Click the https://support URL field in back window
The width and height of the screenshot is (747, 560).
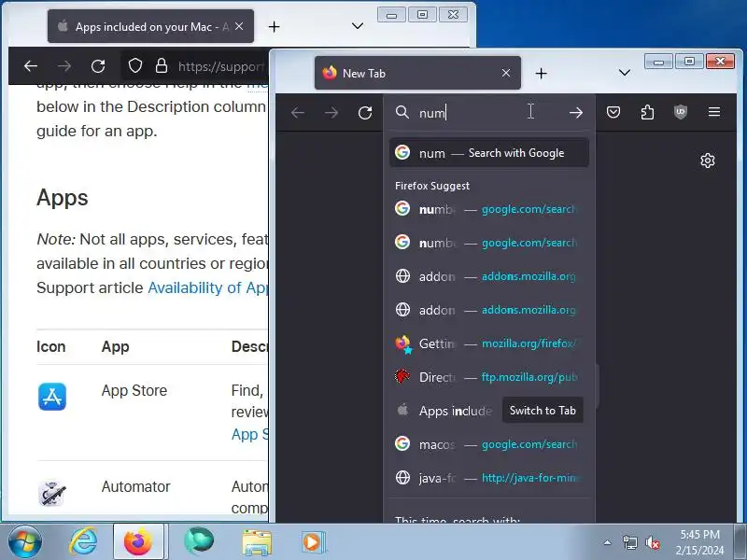pyautogui.click(x=221, y=66)
